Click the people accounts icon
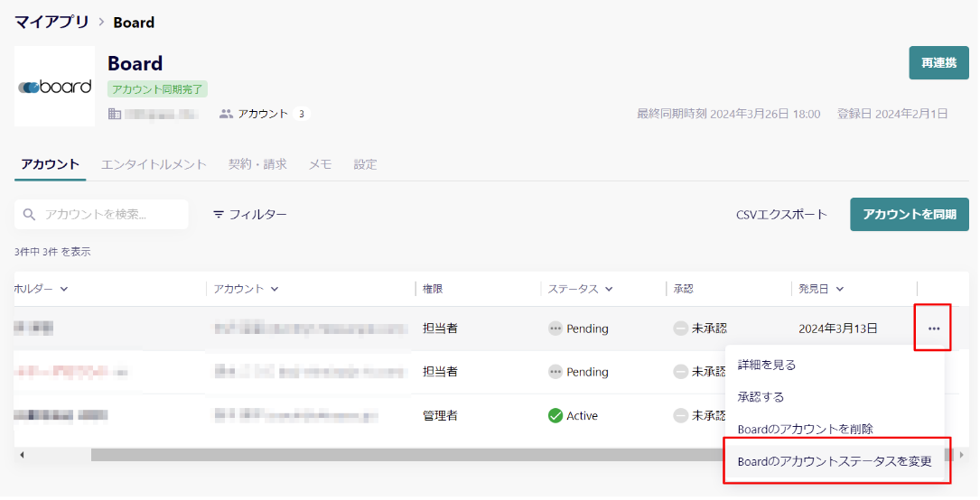This screenshot has height=500, width=980. click(x=226, y=115)
